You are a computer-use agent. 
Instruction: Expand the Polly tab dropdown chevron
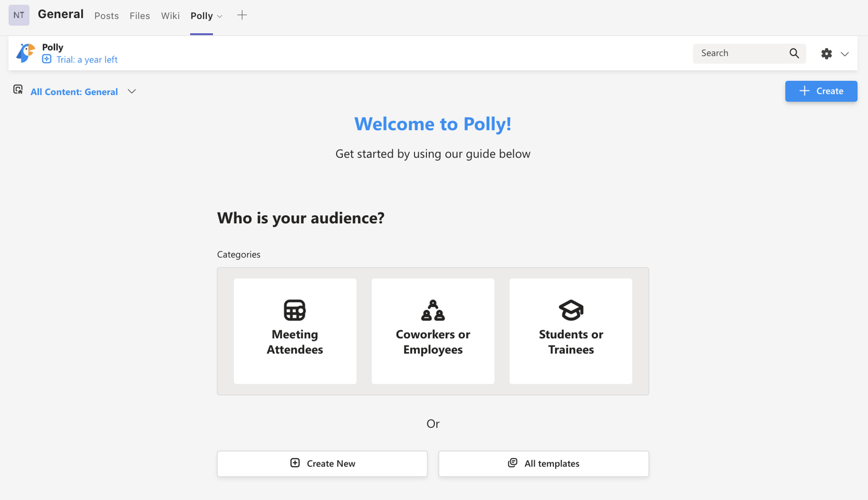click(219, 16)
